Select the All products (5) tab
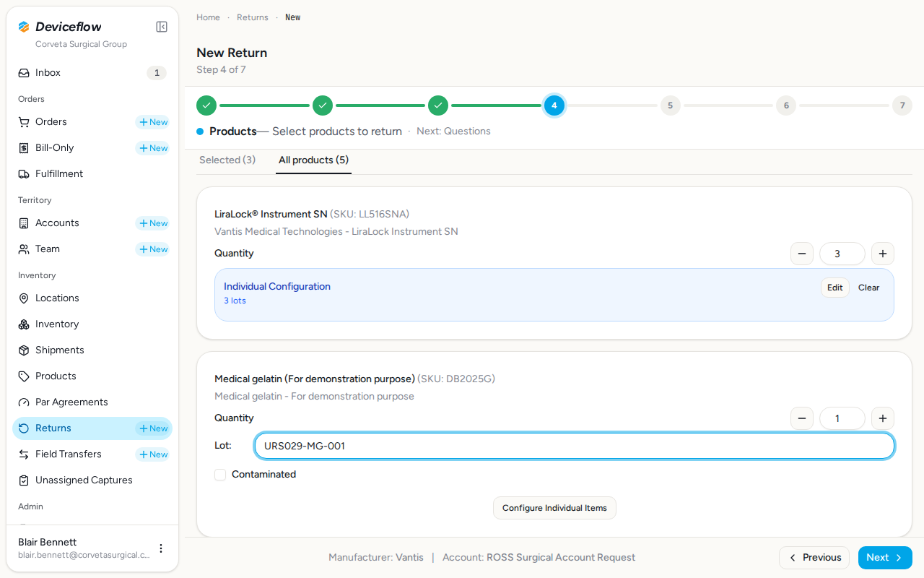This screenshot has height=578, width=924. 313,160
